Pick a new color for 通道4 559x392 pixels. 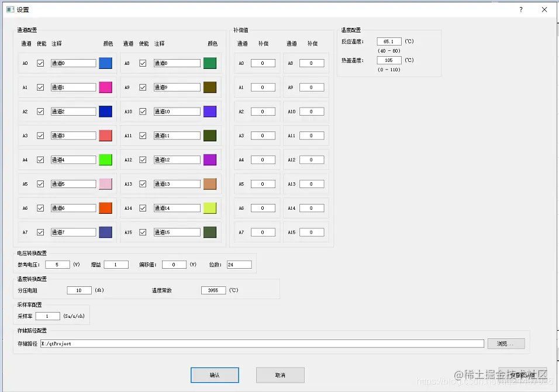(x=106, y=159)
